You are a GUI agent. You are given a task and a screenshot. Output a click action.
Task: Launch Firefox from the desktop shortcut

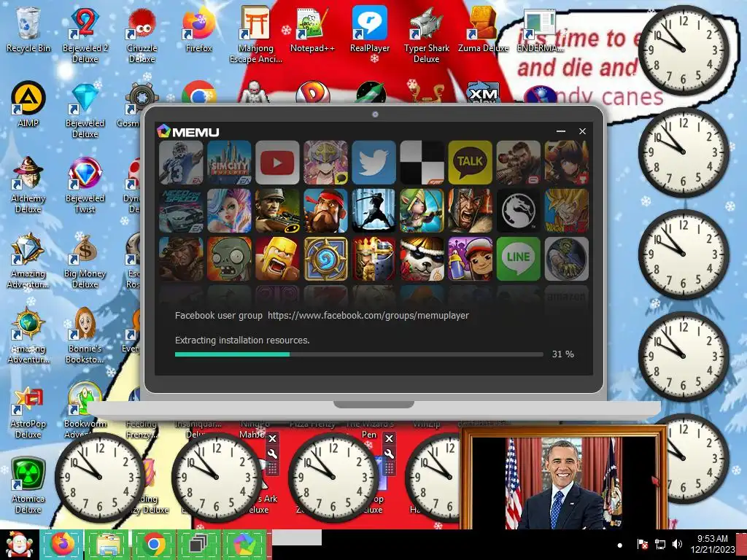click(x=198, y=29)
